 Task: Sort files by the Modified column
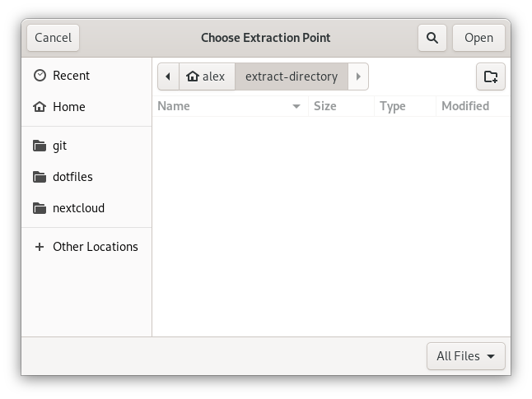(465, 106)
